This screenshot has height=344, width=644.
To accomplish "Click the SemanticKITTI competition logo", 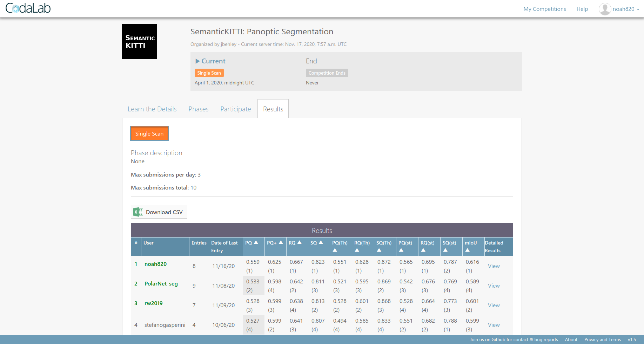I will (x=140, y=41).
